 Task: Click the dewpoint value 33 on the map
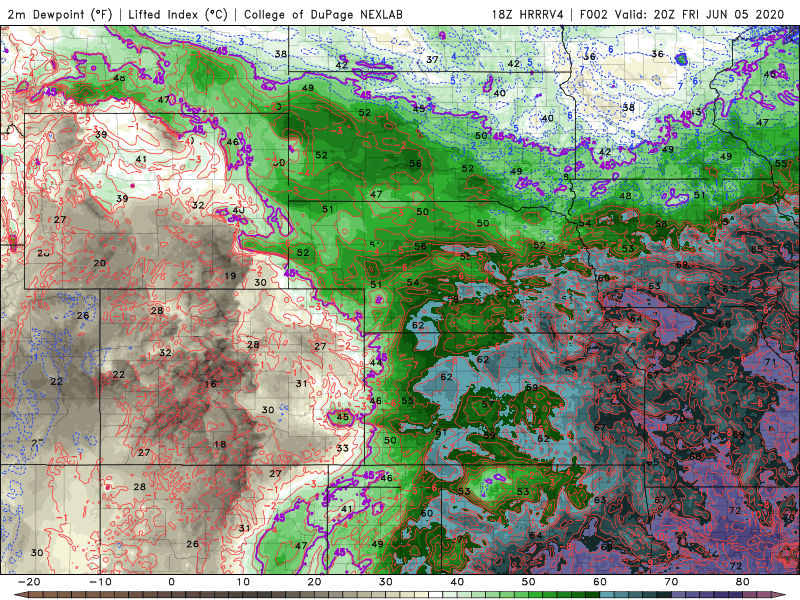pyautogui.click(x=342, y=448)
